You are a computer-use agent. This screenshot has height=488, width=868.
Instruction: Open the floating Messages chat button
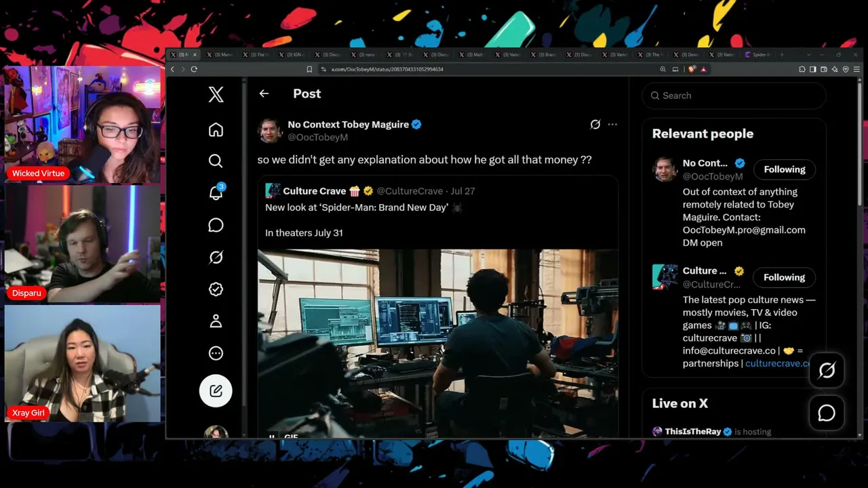point(827,413)
